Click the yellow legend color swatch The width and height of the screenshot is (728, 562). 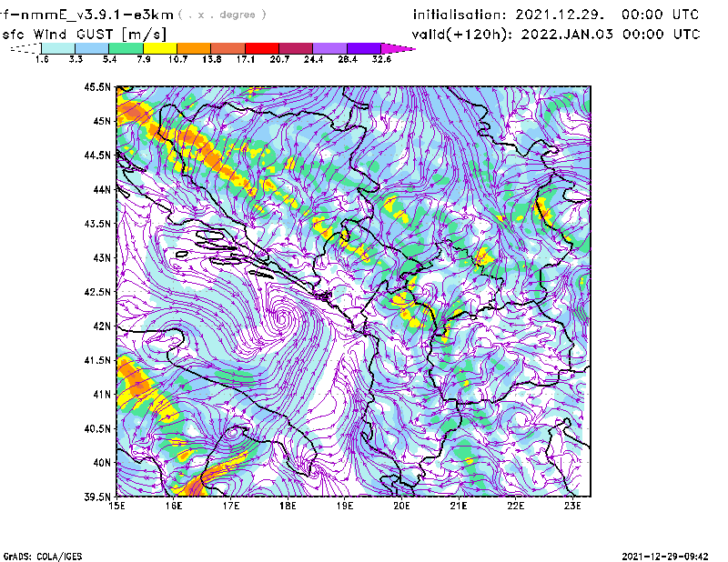pyautogui.click(x=160, y=48)
